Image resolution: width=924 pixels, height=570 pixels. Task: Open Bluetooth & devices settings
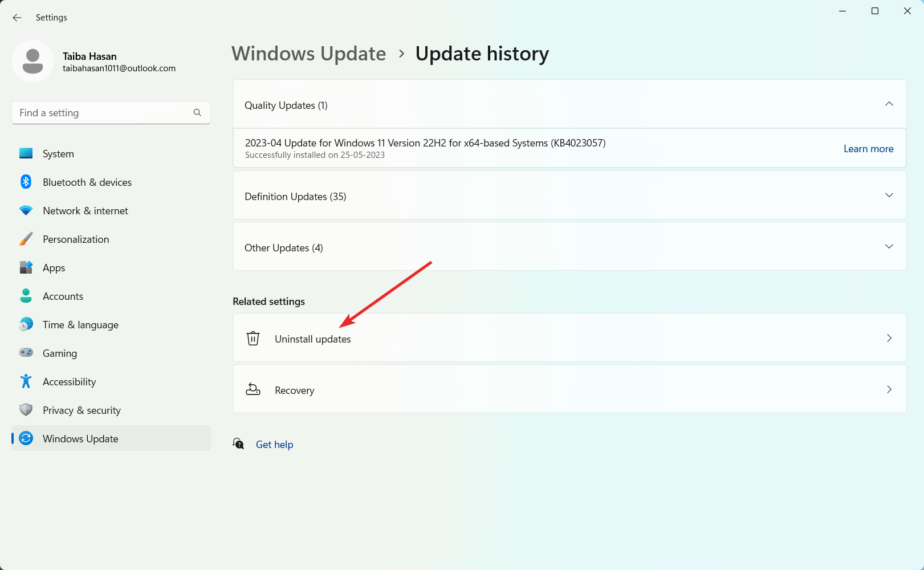click(87, 182)
